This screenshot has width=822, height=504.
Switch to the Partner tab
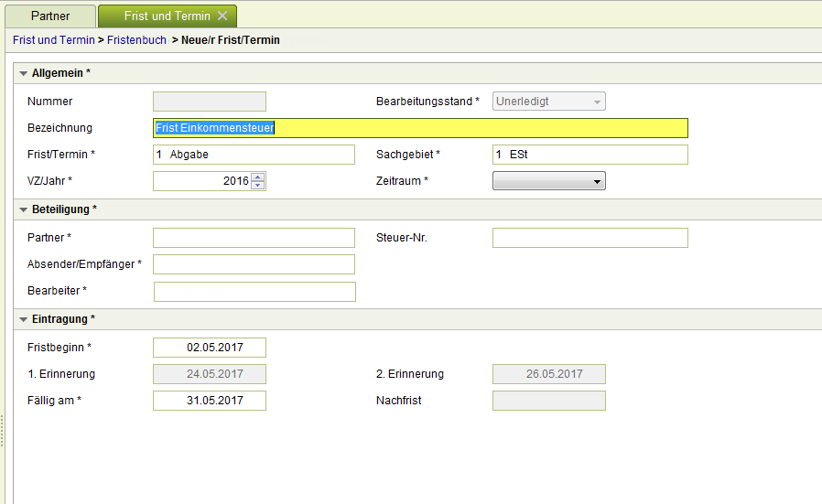point(49,16)
